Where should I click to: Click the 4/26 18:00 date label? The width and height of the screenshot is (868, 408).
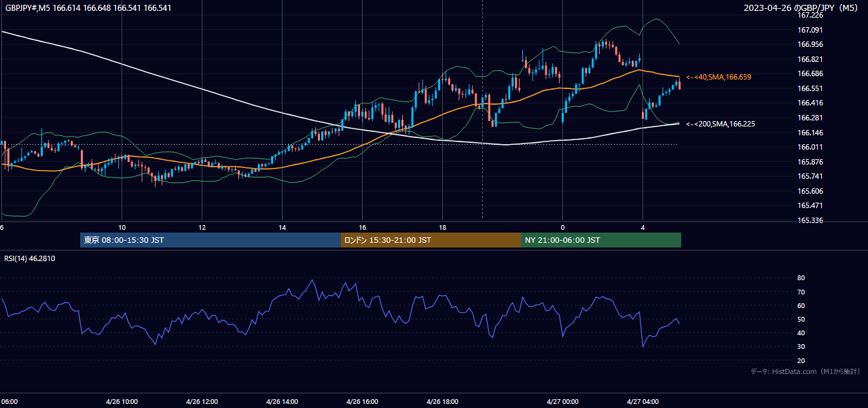442,401
